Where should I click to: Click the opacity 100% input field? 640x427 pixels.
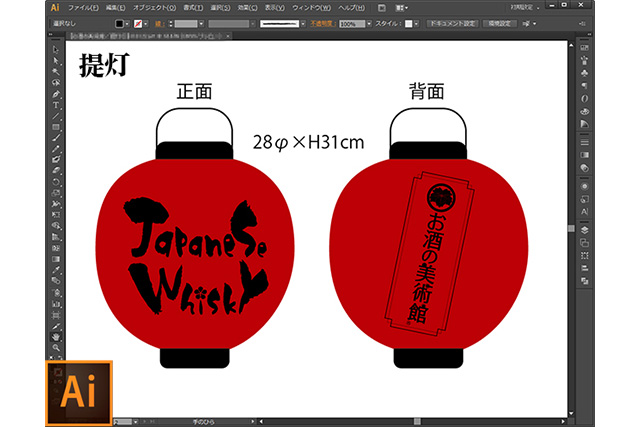tap(352, 24)
